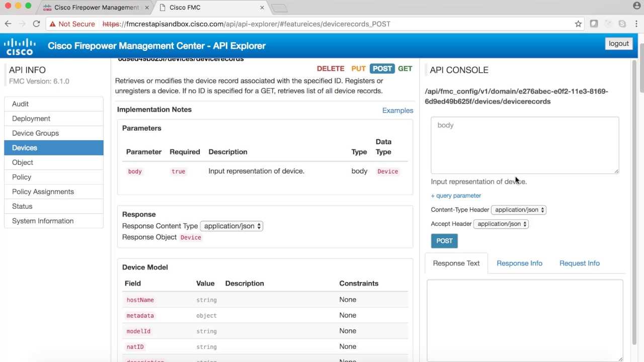Screen dimensions: 644x362
Task: Click the browser back arrow
Action: coord(8,24)
